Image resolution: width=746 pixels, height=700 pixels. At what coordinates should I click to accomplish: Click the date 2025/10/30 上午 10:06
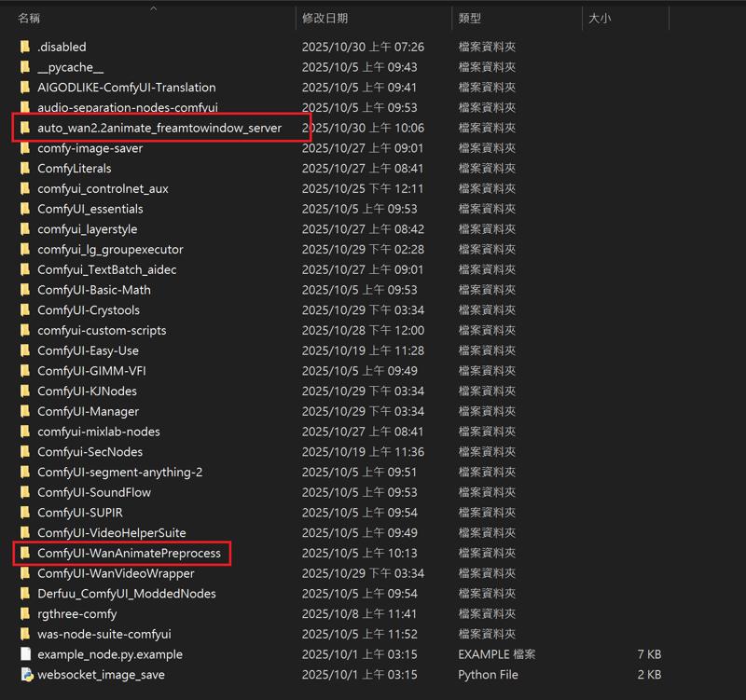[363, 128]
